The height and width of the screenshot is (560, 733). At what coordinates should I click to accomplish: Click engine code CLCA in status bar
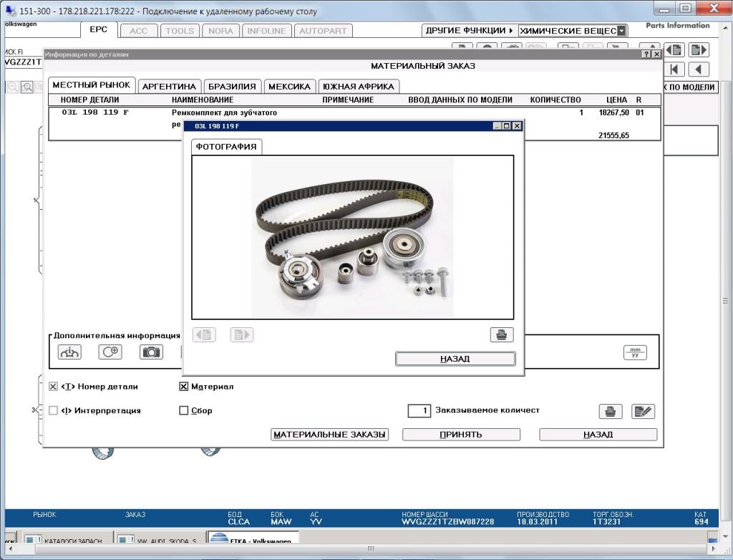coord(239,521)
